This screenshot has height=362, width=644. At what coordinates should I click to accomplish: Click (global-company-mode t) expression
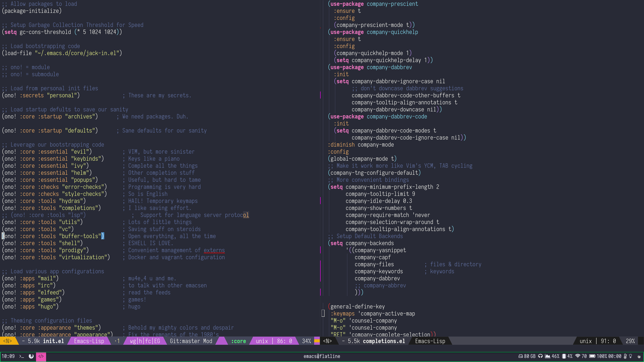[x=362, y=159]
